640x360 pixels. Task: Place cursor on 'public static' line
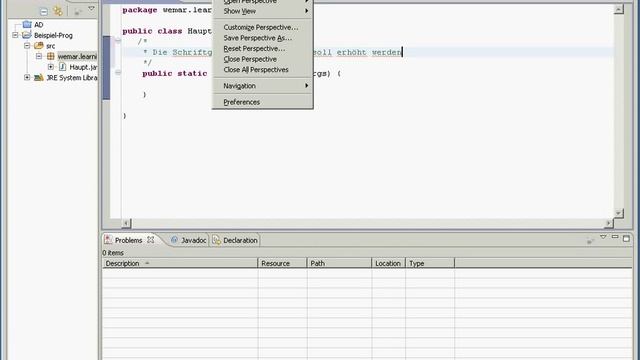(175, 73)
